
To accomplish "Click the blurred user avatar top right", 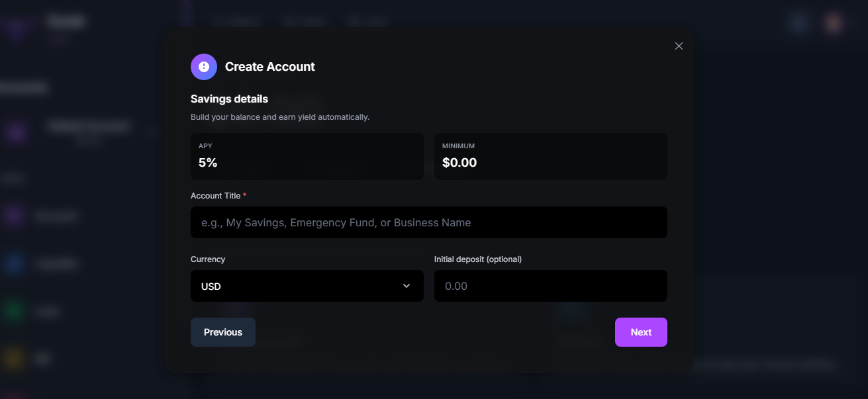I will pos(833,23).
